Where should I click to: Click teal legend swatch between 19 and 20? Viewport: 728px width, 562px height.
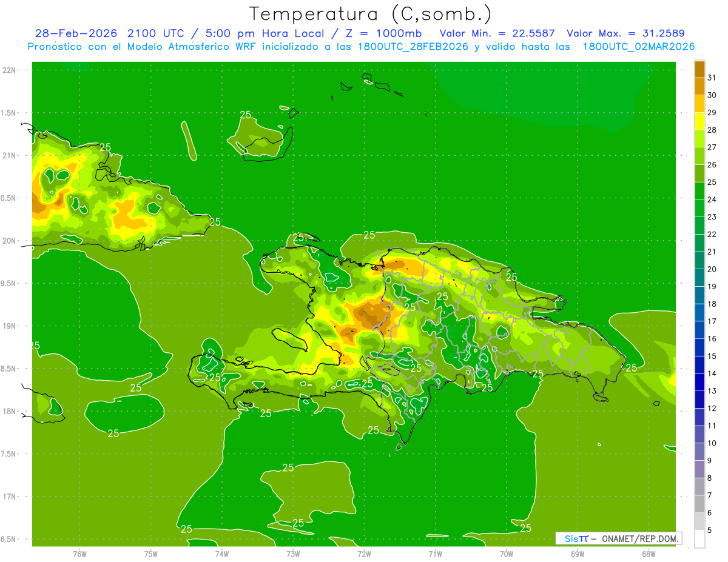699,278
